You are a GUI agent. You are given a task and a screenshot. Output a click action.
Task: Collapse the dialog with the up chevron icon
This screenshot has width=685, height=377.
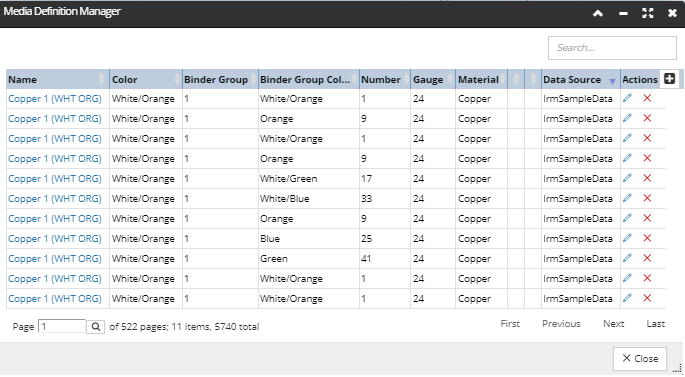pyautogui.click(x=598, y=14)
